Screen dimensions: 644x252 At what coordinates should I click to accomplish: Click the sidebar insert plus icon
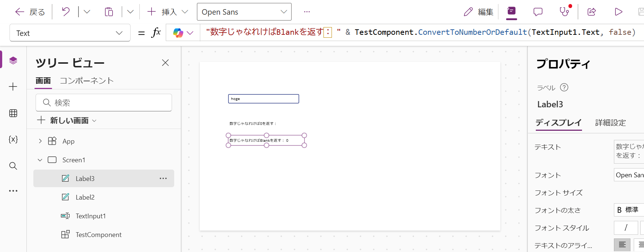13,87
